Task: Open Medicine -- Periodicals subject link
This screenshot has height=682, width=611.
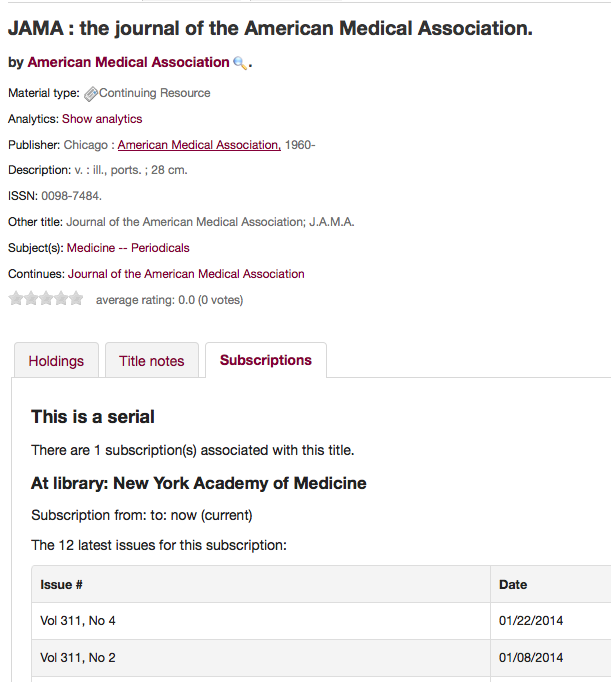Action: tap(128, 248)
